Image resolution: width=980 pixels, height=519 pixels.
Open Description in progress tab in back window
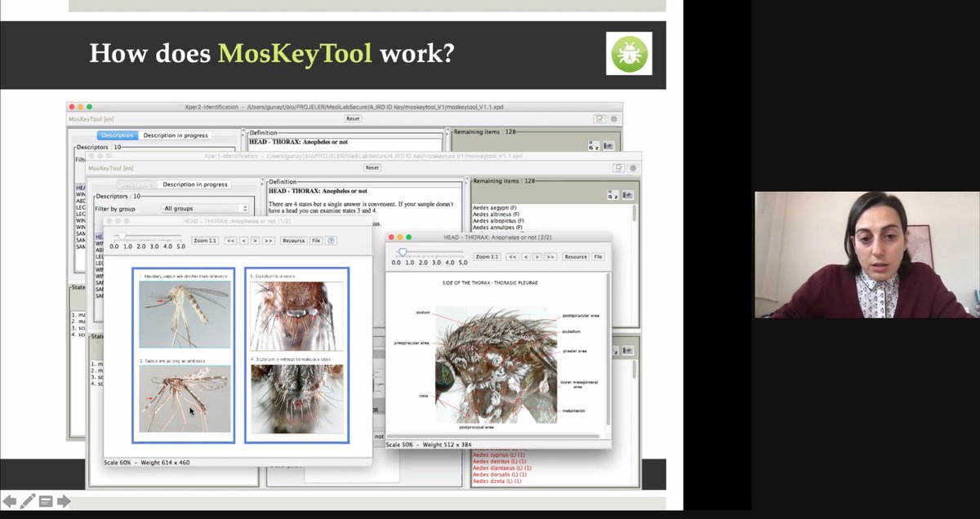176,135
